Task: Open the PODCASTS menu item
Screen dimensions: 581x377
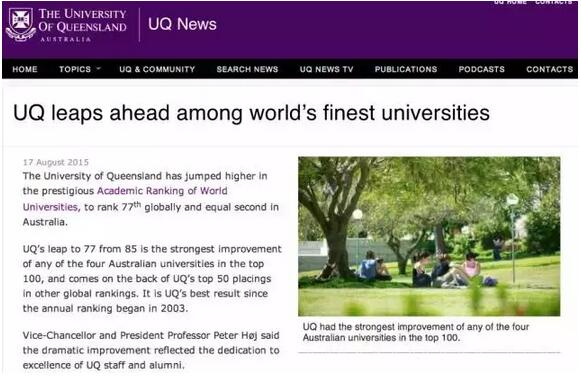Action: tap(481, 69)
